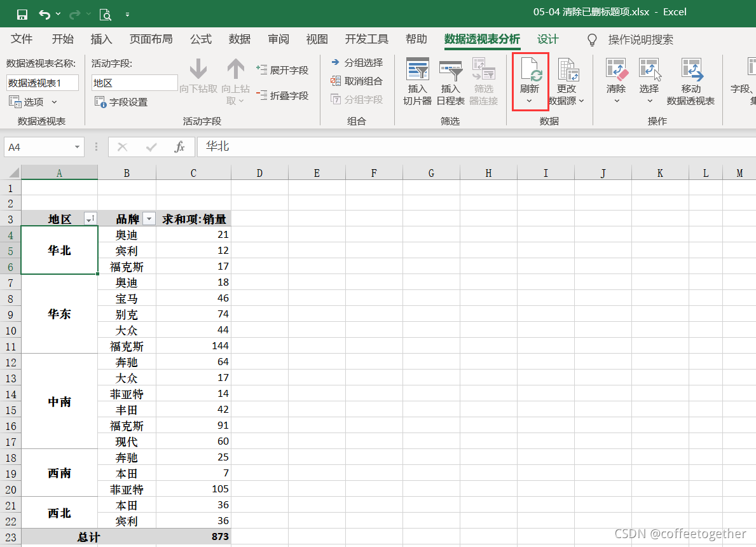The width and height of the screenshot is (756, 547).
Task: Open the 选项 dropdown for PivotTable options
Action: (33, 102)
